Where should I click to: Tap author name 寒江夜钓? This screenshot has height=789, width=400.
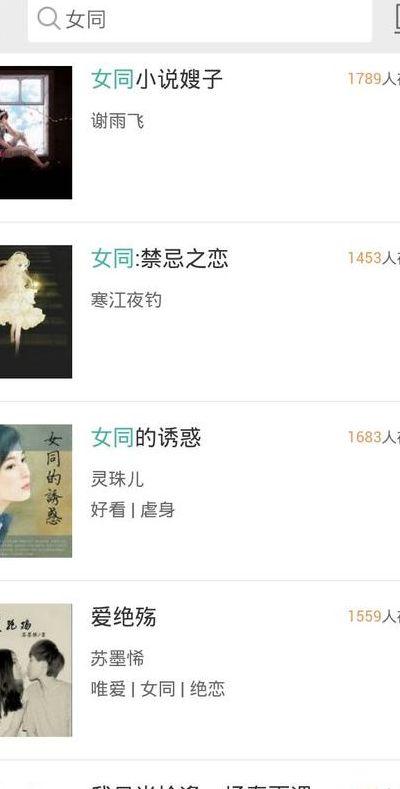coord(126,300)
